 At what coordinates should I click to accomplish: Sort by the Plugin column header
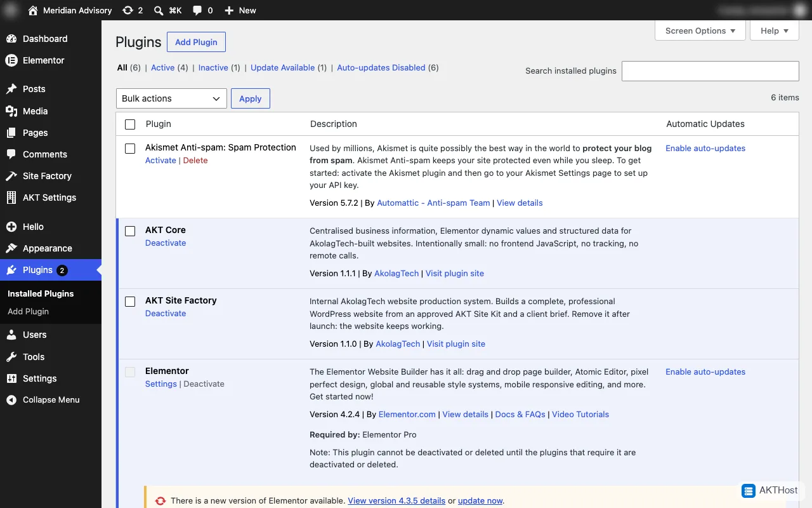pyautogui.click(x=159, y=124)
